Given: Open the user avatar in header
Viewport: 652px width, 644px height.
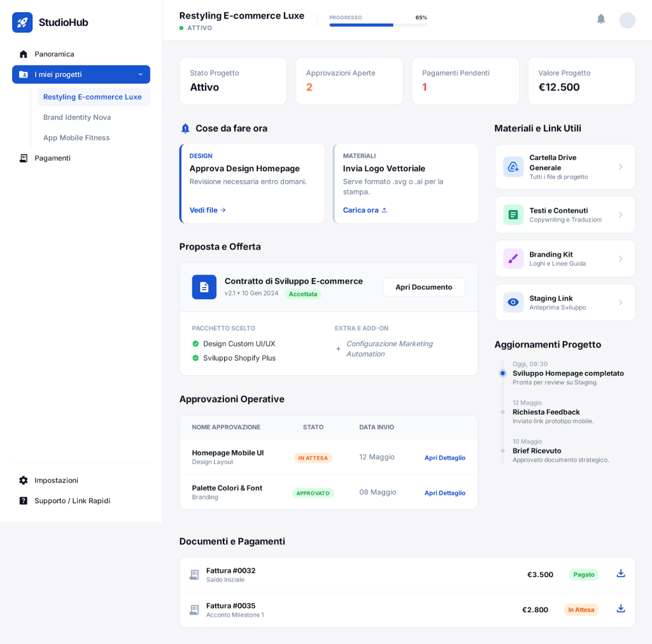Looking at the screenshot, I should pyautogui.click(x=627, y=20).
